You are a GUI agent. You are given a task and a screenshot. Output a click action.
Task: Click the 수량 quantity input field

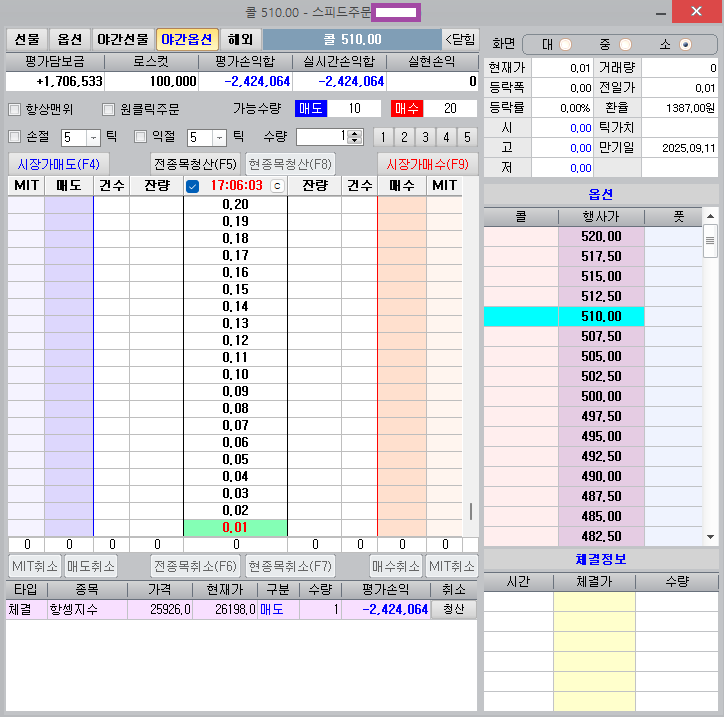coord(323,137)
